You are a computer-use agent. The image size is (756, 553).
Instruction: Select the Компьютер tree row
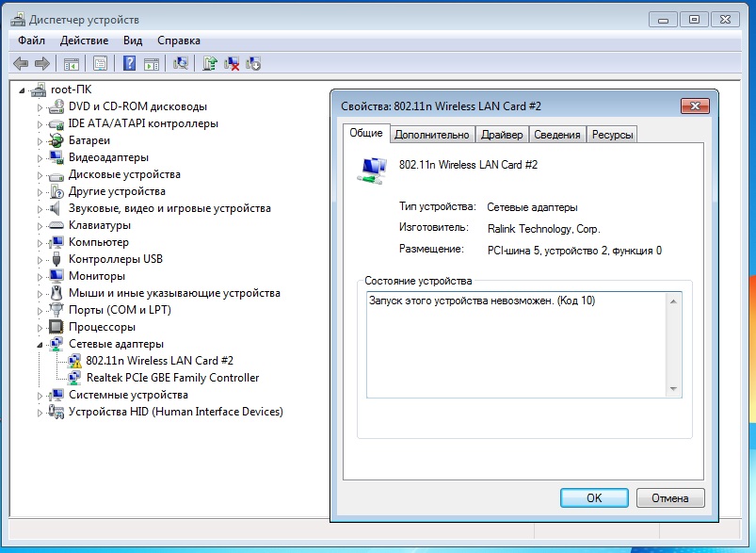98,242
